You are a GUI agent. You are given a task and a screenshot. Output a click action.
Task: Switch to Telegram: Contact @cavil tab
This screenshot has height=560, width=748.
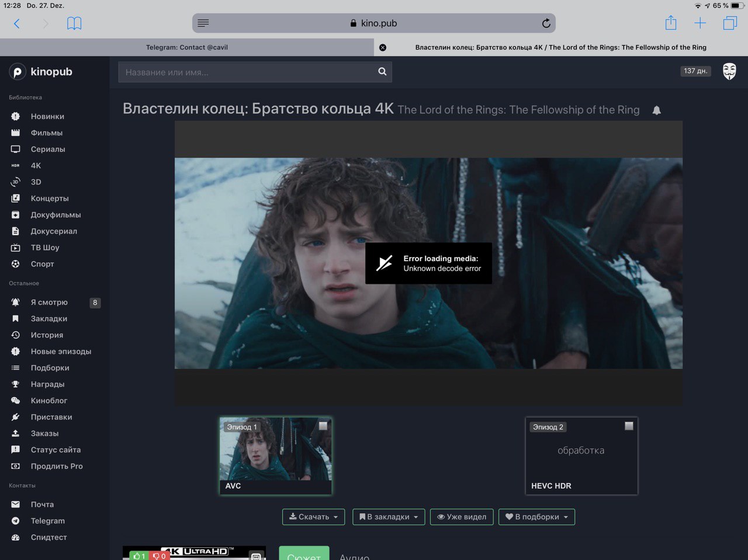click(187, 47)
